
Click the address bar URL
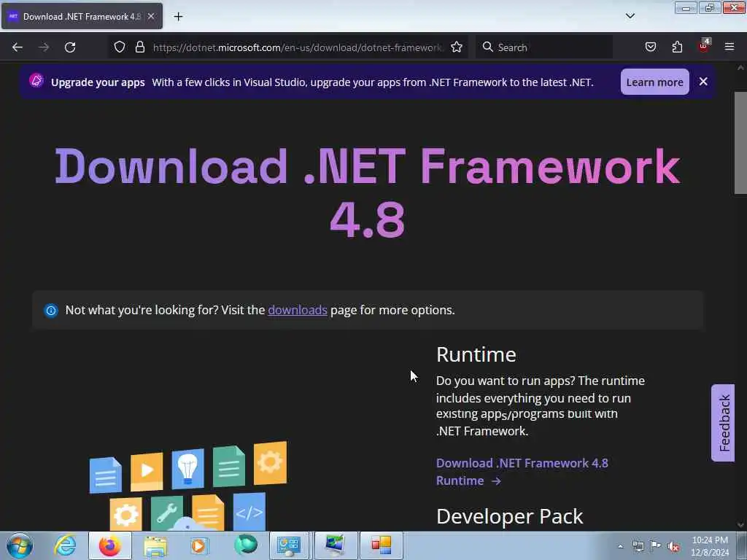298,47
